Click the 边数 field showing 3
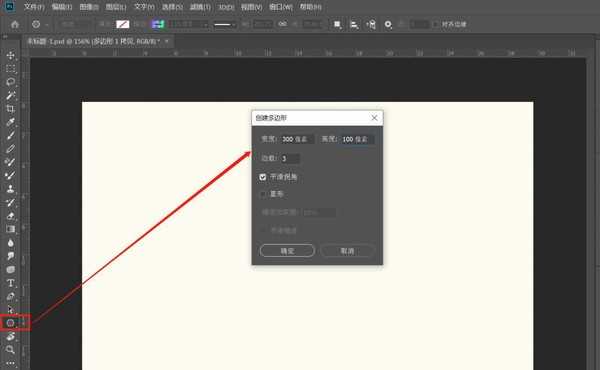Screen dimensions: 600x370 290,158
